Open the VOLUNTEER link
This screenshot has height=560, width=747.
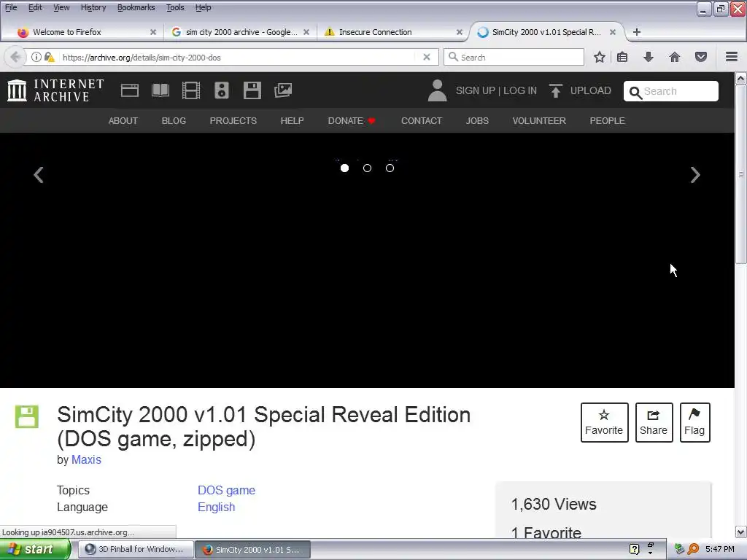pos(539,121)
